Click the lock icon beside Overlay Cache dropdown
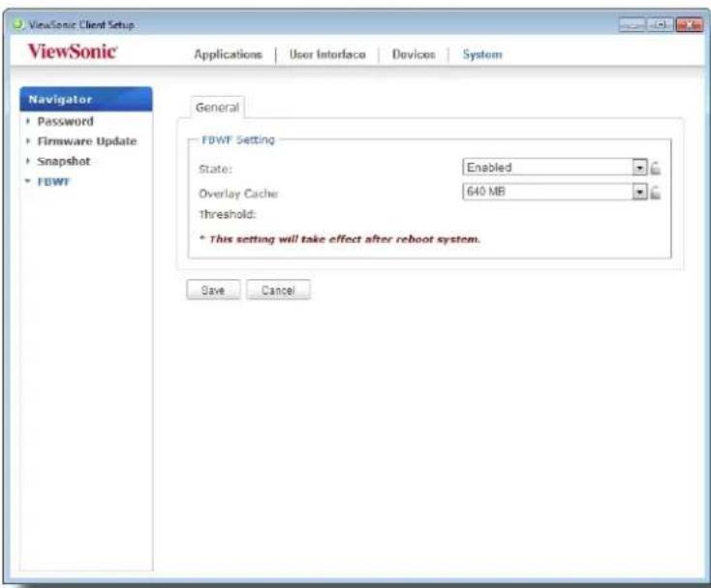The width and height of the screenshot is (711, 588). [x=655, y=193]
